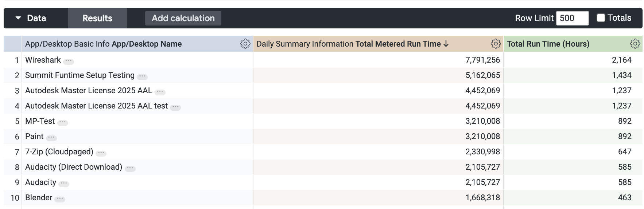644x209 pixels.
Task: Open gear menu for Total Run Time (Hours)
Action: [635, 44]
